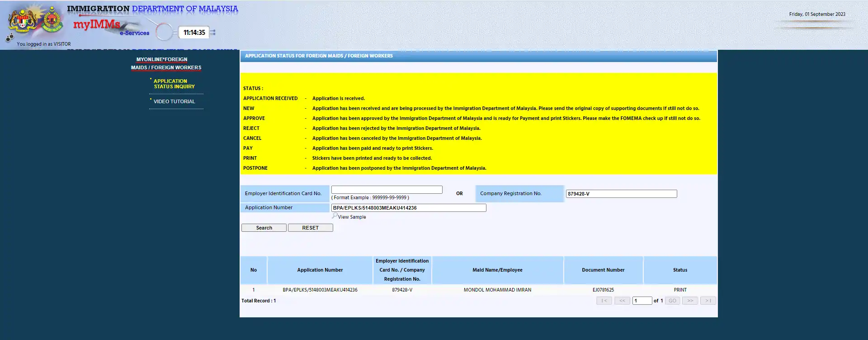Go to next results page
Viewport: 868px width, 340px height.
point(690,301)
